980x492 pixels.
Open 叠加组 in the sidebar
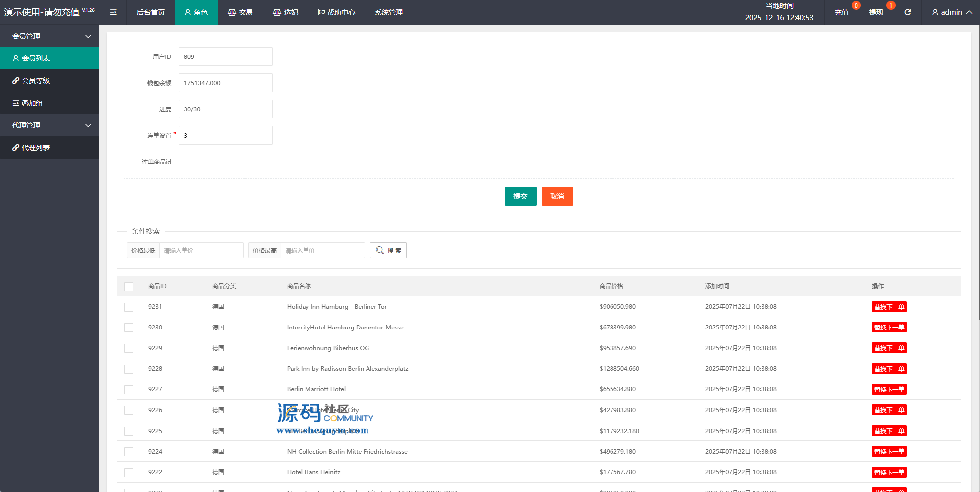(32, 103)
